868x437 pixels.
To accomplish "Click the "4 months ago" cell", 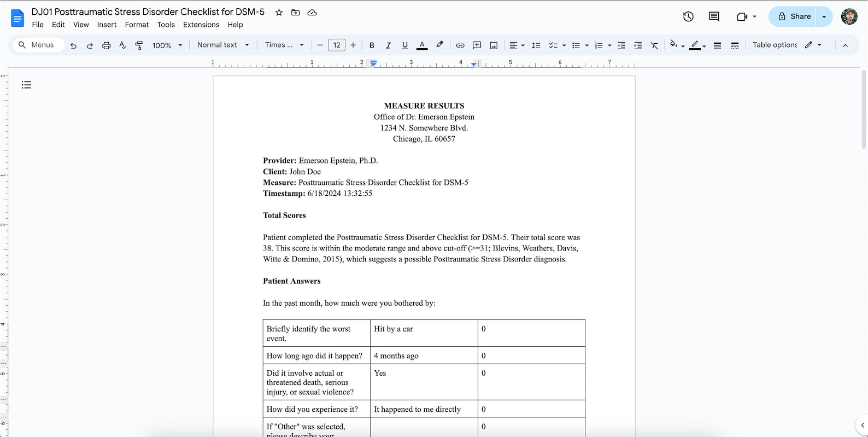I will pos(424,356).
